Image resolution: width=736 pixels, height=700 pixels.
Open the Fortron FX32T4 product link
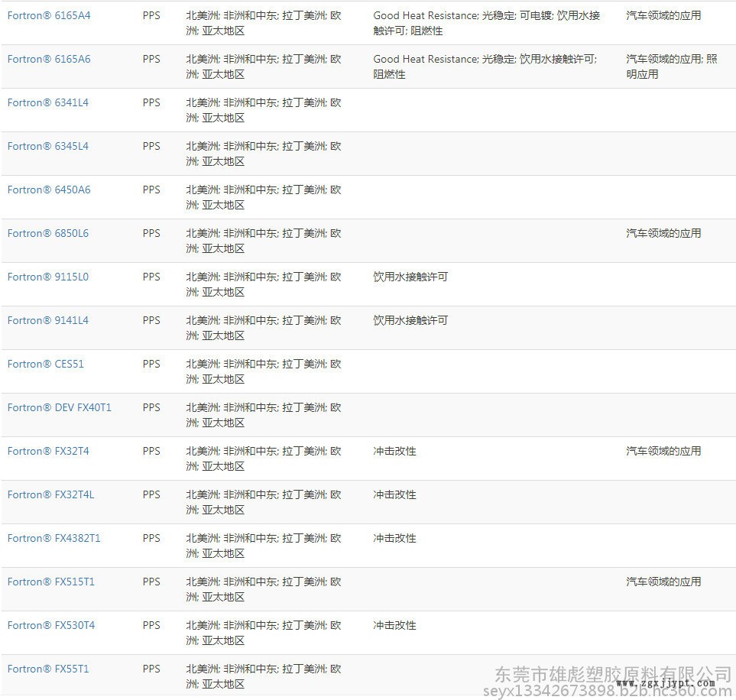(48, 451)
